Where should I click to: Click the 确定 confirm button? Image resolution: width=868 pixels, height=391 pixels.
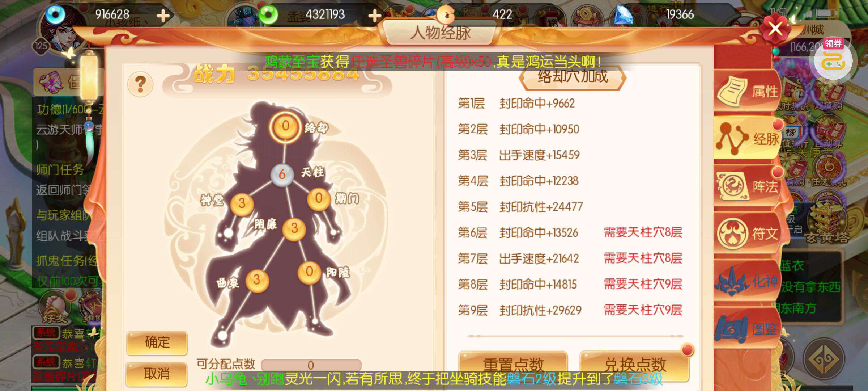click(157, 342)
